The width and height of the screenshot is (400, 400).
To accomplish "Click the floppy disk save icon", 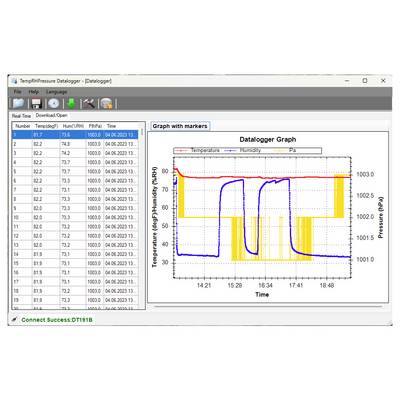I will (36, 103).
